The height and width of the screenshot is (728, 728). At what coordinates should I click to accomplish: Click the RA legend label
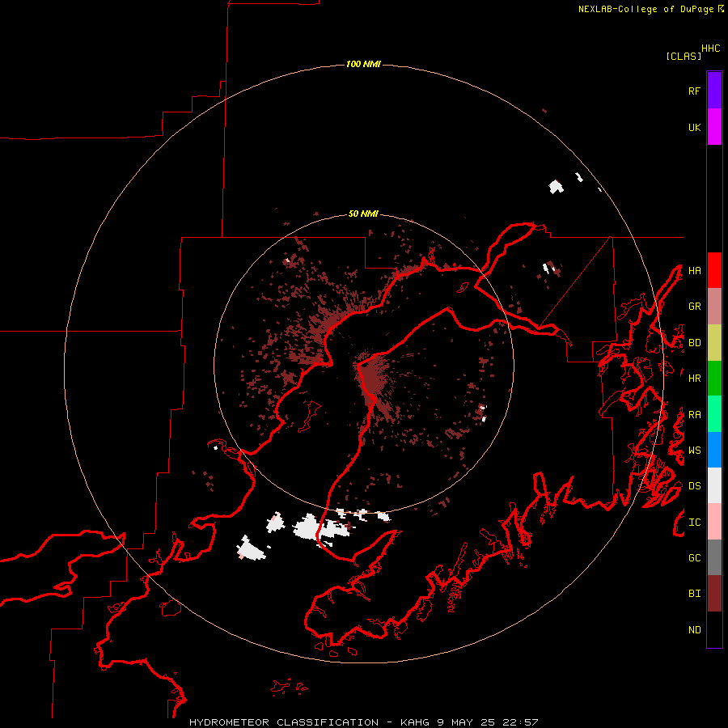click(x=694, y=415)
